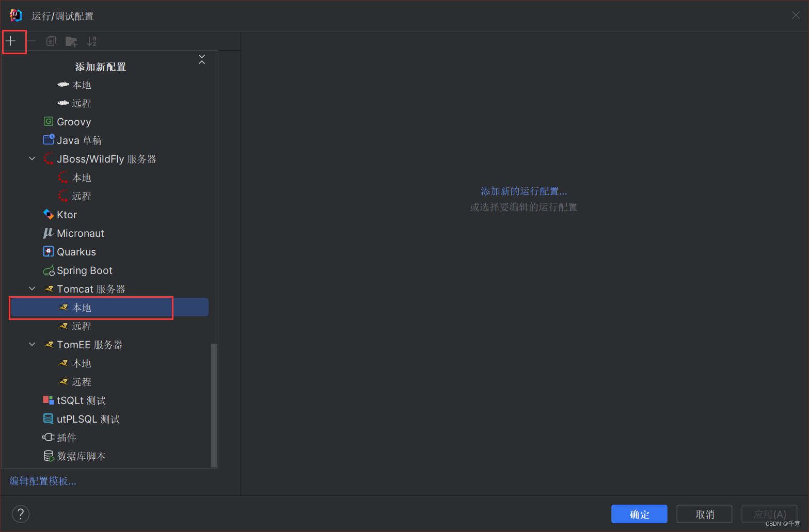This screenshot has height=532, width=809.
Task: Cancel with the 取消 button
Action: click(704, 514)
